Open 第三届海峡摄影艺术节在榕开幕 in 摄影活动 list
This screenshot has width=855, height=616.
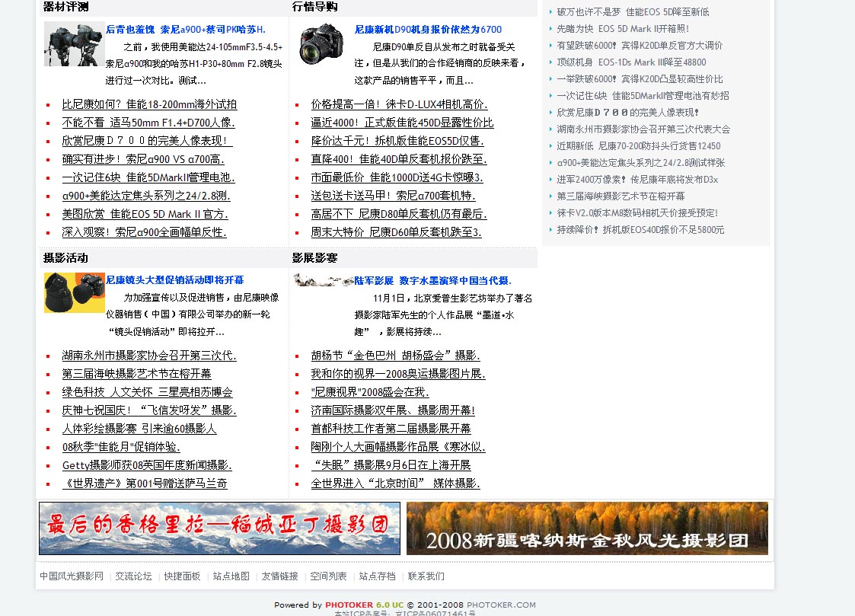[136, 373]
